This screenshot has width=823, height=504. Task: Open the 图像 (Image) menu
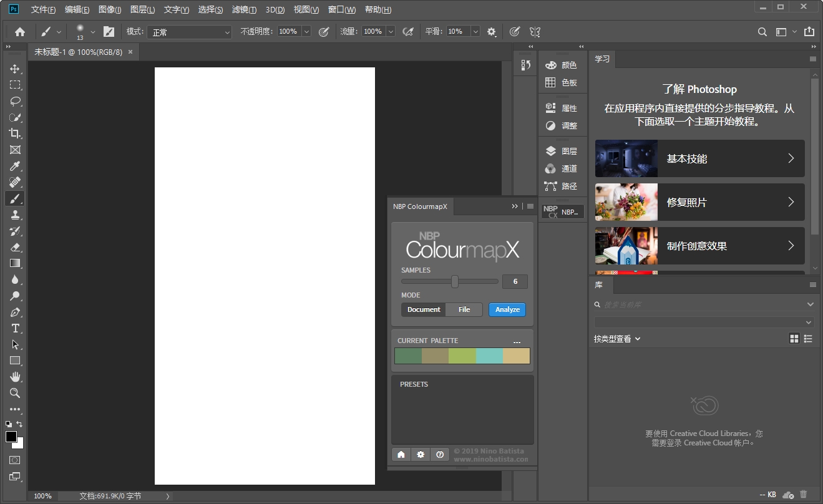[x=110, y=10]
